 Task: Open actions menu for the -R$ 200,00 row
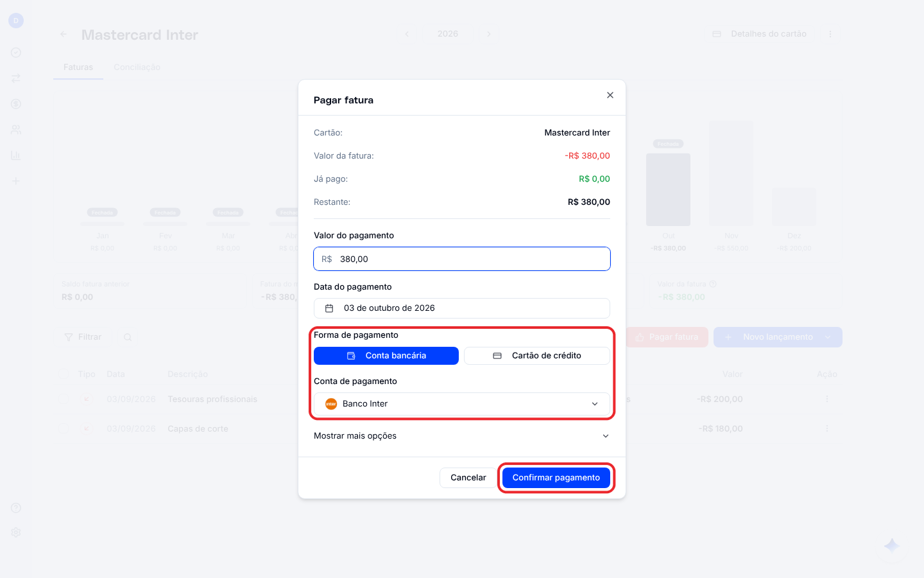point(827,399)
